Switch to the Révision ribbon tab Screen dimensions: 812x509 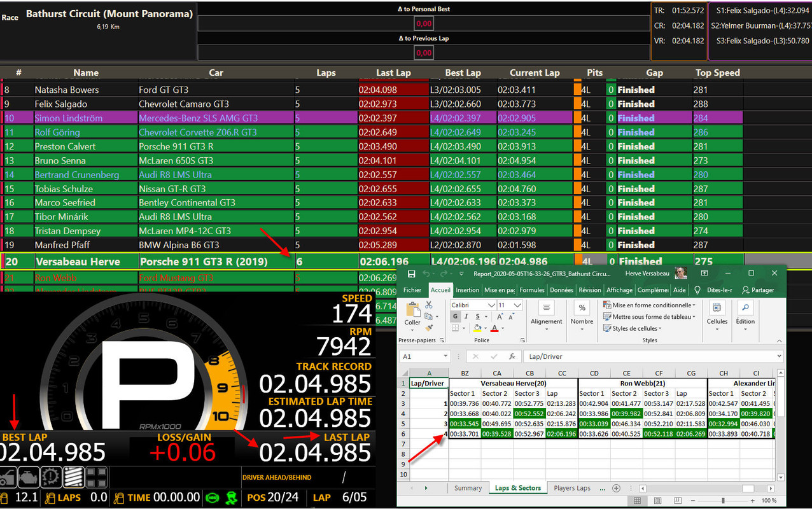click(589, 290)
